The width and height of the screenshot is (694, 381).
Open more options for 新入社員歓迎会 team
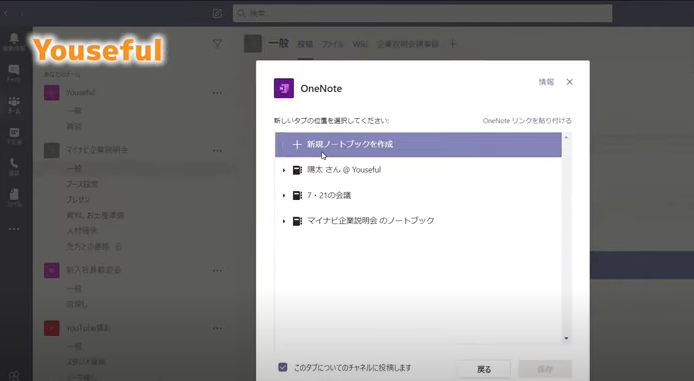(217, 270)
